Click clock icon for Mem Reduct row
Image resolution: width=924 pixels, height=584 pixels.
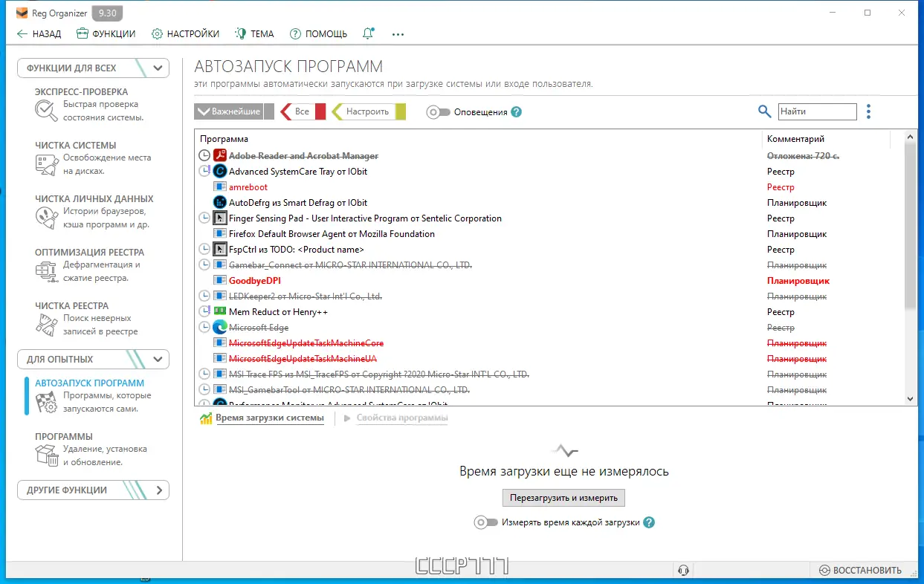coord(205,312)
